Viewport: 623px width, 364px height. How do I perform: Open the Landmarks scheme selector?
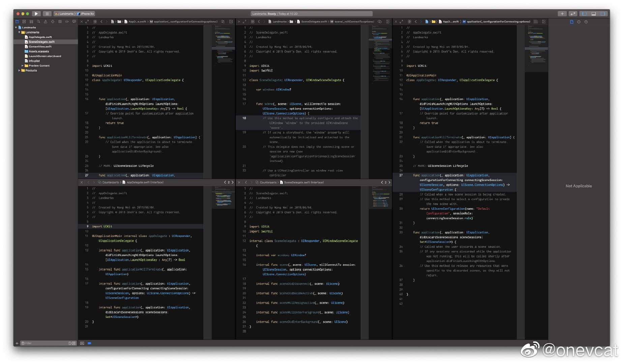coord(64,14)
